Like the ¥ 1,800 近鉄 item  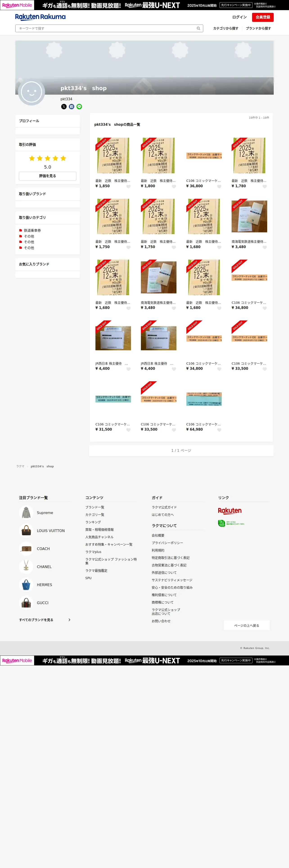174,186
